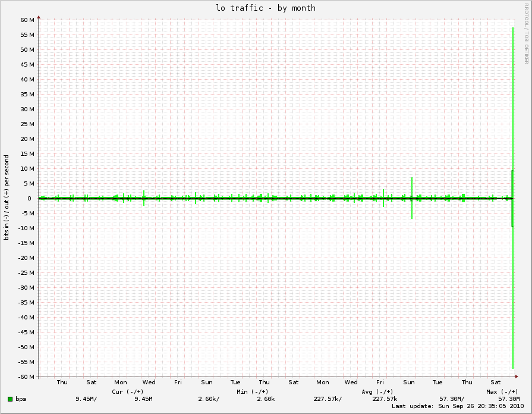The width and height of the screenshot is (532, 414).
Task: Click the "Avg (-/+)" column header
Action: tap(377, 391)
